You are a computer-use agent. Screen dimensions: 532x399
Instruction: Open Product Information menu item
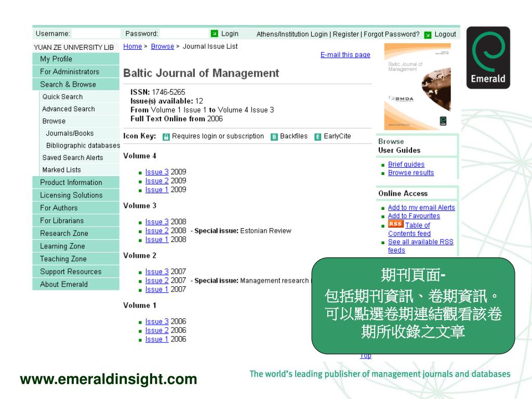(76, 182)
